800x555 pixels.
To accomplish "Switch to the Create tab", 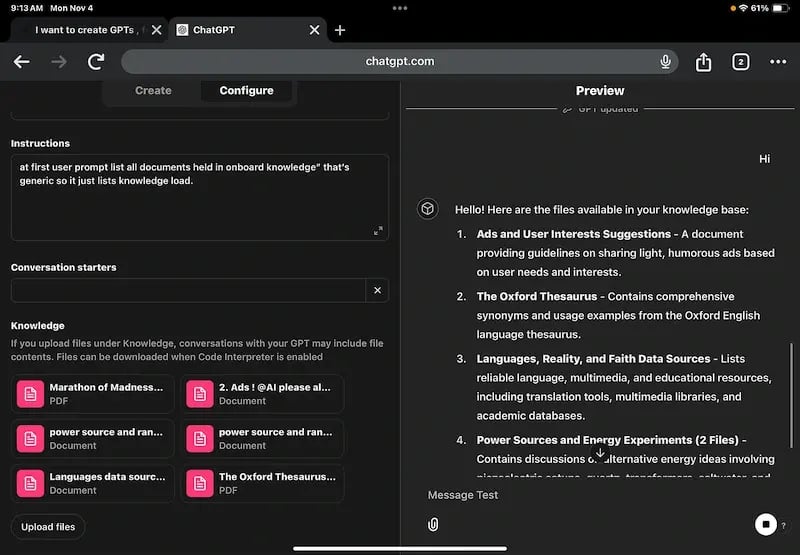I will (153, 90).
